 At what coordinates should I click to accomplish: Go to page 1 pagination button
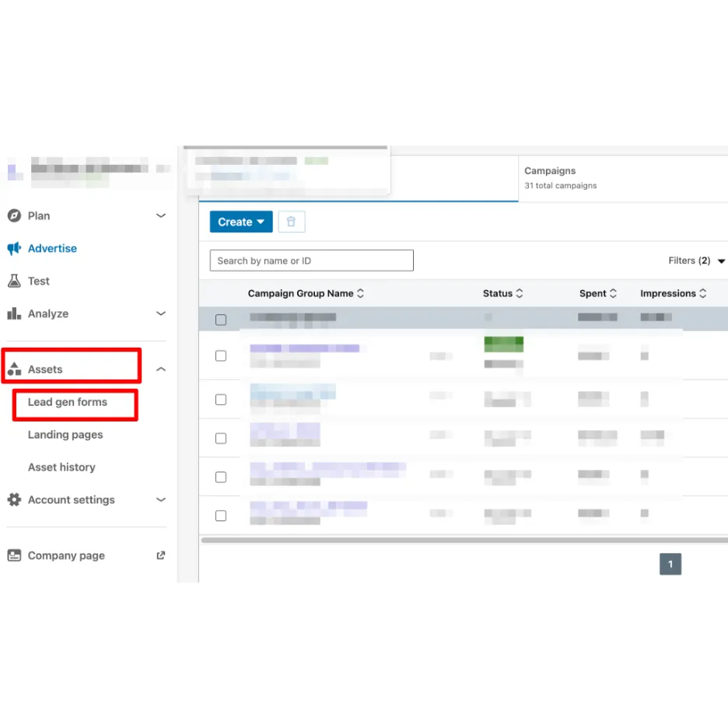click(670, 564)
